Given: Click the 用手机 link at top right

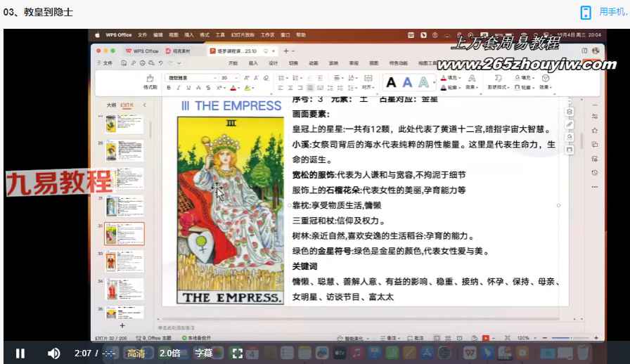Looking at the screenshot, I should coord(613,12).
